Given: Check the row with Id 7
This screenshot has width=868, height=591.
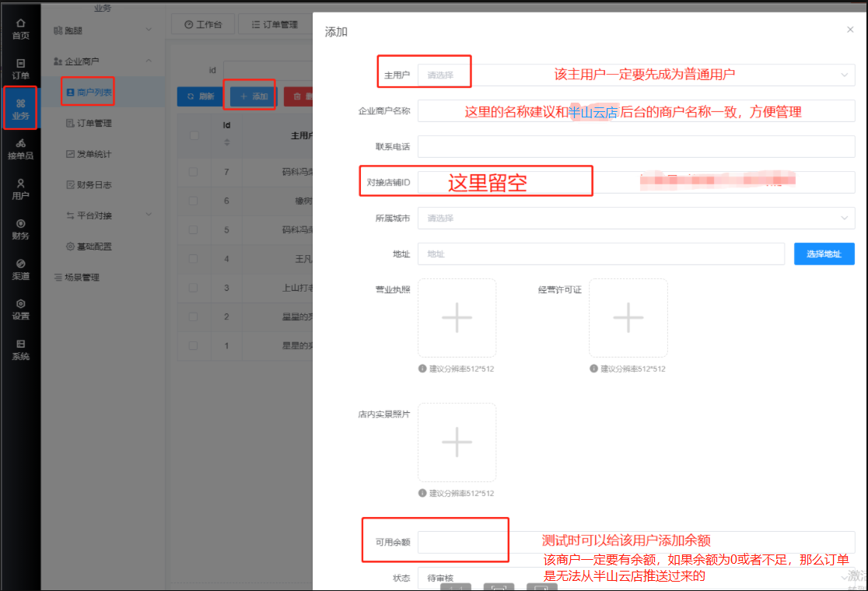Looking at the screenshot, I should [193, 172].
